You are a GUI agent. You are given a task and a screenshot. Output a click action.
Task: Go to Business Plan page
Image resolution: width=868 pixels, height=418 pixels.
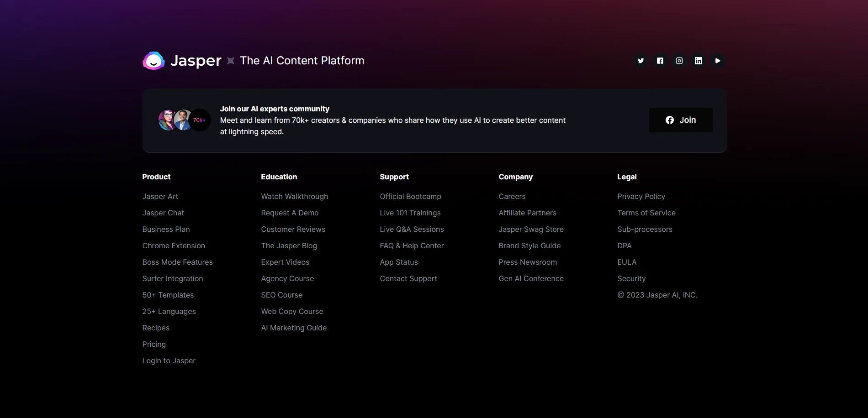point(166,229)
